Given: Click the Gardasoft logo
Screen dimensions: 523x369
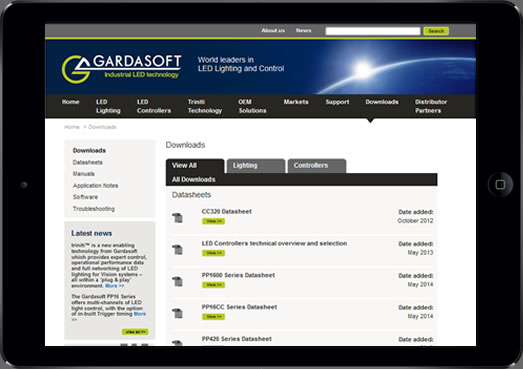Looking at the screenshot, I should point(122,68).
